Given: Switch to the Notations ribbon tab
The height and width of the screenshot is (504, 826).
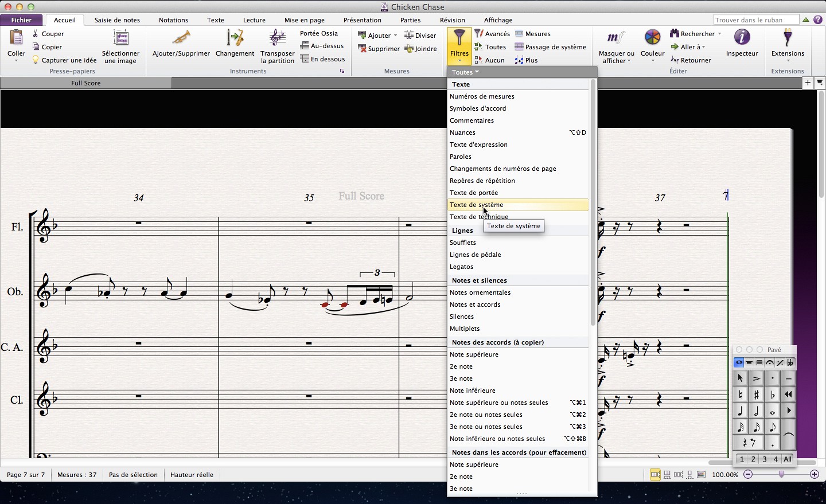Looking at the screenshot, I should (x=173, y=20).
